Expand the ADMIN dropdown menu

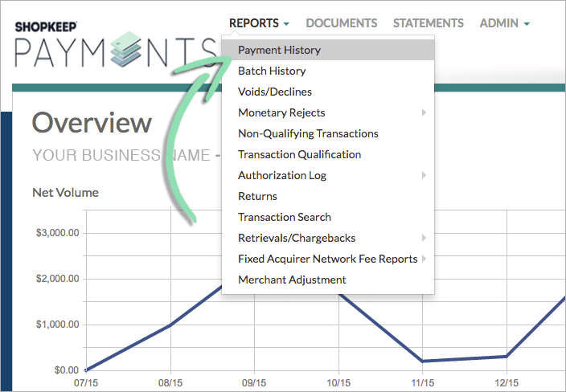[505, 23]
